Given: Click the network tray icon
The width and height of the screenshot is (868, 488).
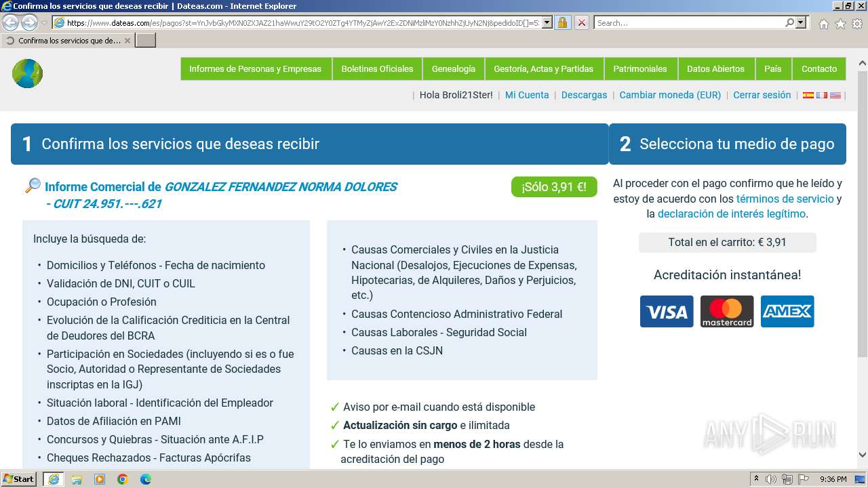Looking at the screenshot, I should click(x=787, y=479).
